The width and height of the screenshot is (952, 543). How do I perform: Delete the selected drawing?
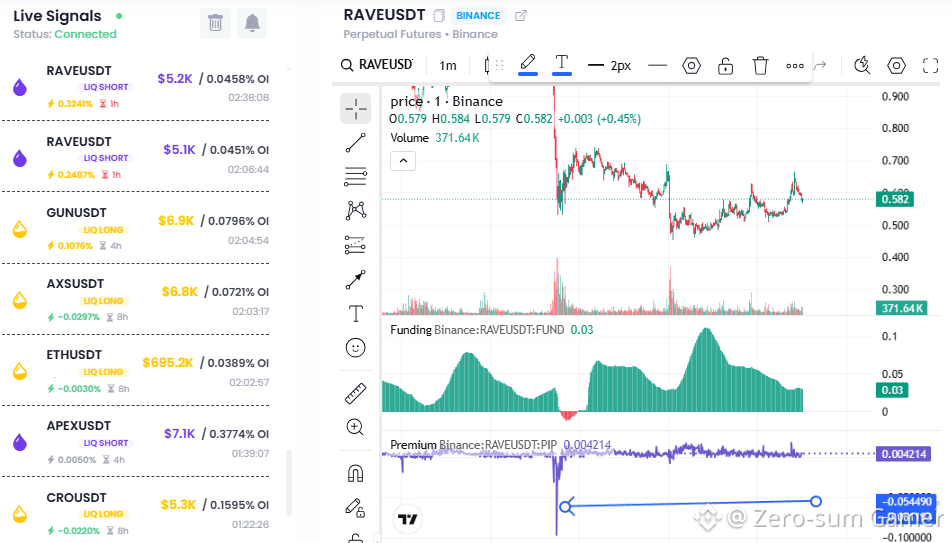760,65
